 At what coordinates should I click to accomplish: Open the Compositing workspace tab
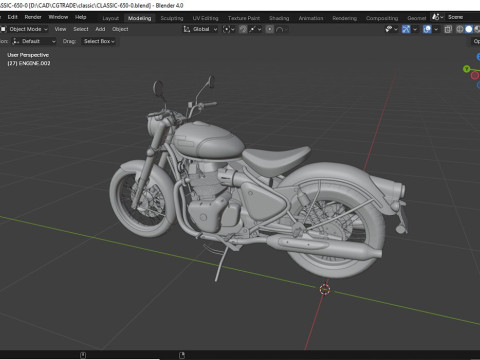(382, 18)
